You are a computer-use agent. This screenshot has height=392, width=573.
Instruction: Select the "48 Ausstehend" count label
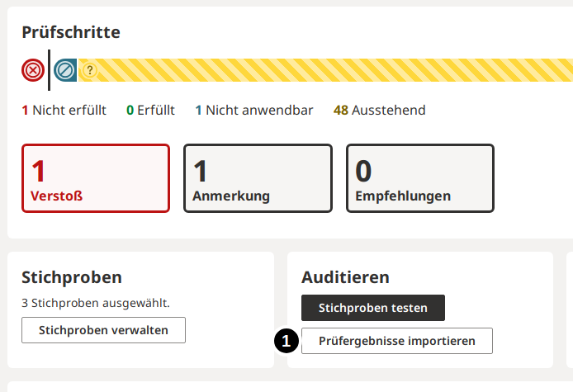tap(379, 110)
